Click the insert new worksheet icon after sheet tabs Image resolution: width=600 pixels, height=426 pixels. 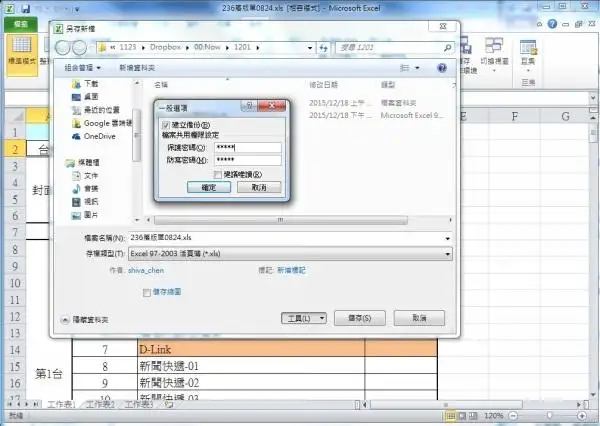click(169, 405)
